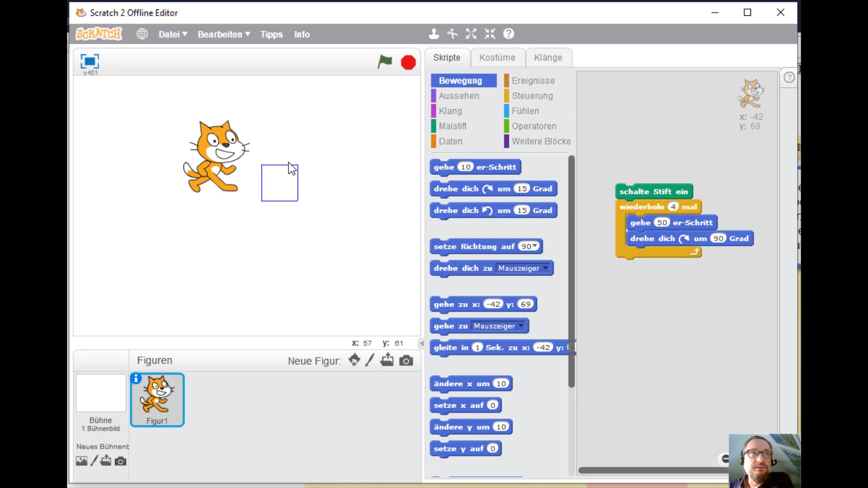Image resolution: width=868 pixels, height=488 pixels.
Task: Select the duplicate stamp tool
Action: click(434, 33)
